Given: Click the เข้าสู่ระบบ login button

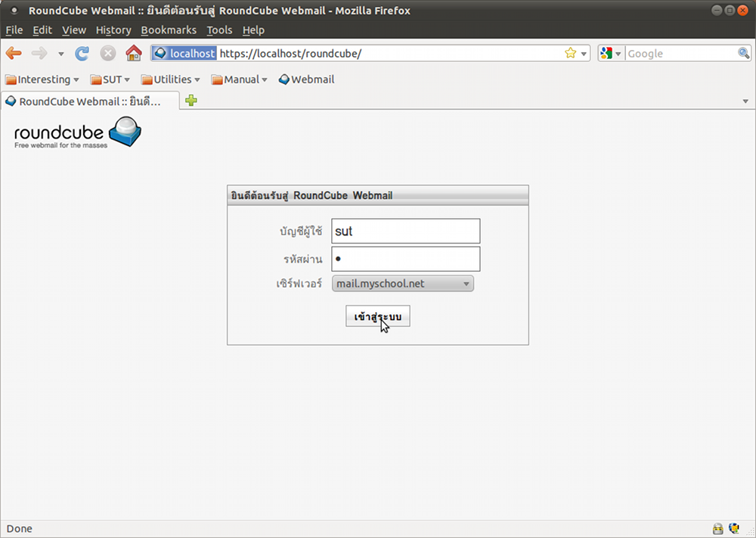Looking at the screenshot, I should [x=378, y=316].
